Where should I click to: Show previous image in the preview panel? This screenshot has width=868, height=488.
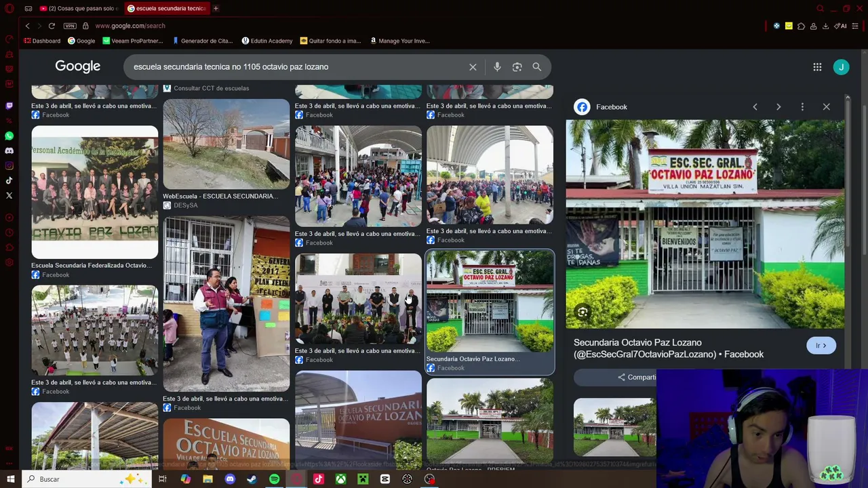(x=755, y=107)
